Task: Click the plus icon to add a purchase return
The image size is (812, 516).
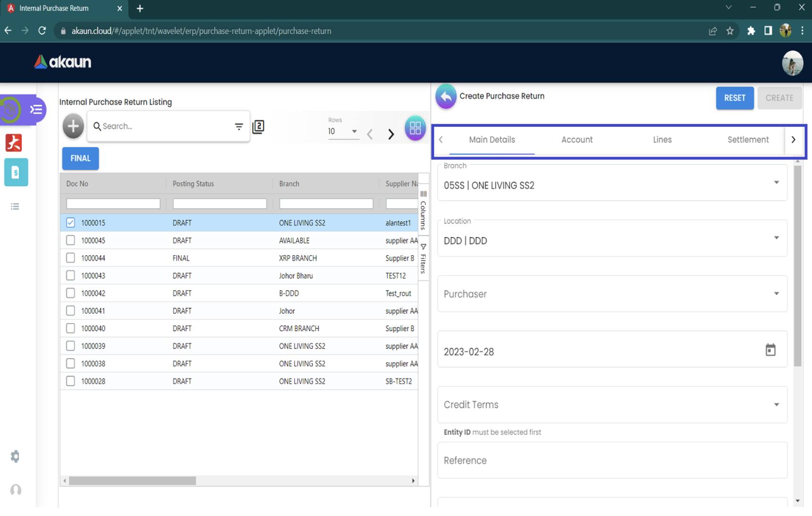Action: [73, 126]
